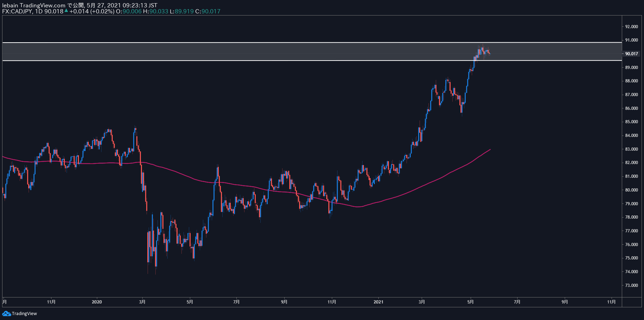The height and width of the screenshot is (320, 644).
Task: Click the 86.000 price axis label
Action: [x=631, y=108]
